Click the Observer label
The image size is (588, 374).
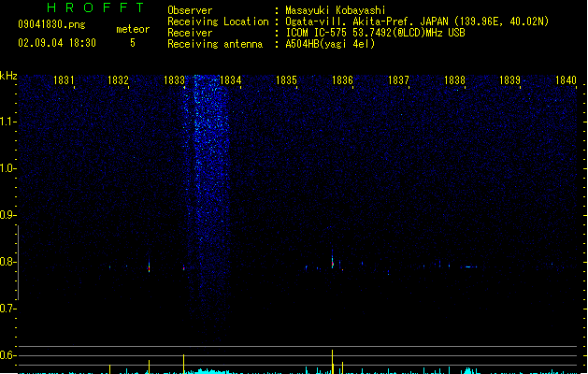(190, 10)
